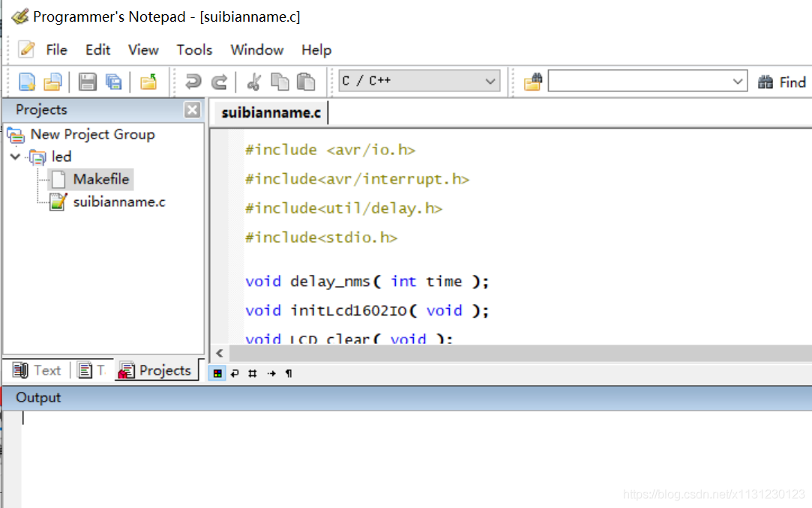The width and height of the screenshot is (812, 508).
Task: Switch to the truncated T. panel tab
Action: [x=92, y=370]
